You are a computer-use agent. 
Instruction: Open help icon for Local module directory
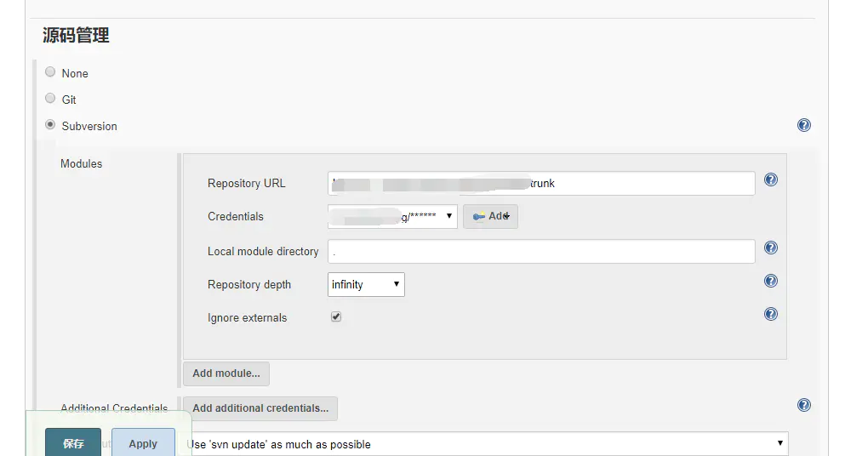pos(771,248)
